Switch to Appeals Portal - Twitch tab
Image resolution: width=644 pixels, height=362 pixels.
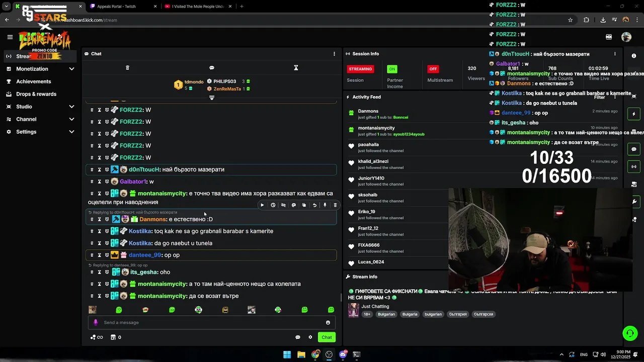point(123,7)
